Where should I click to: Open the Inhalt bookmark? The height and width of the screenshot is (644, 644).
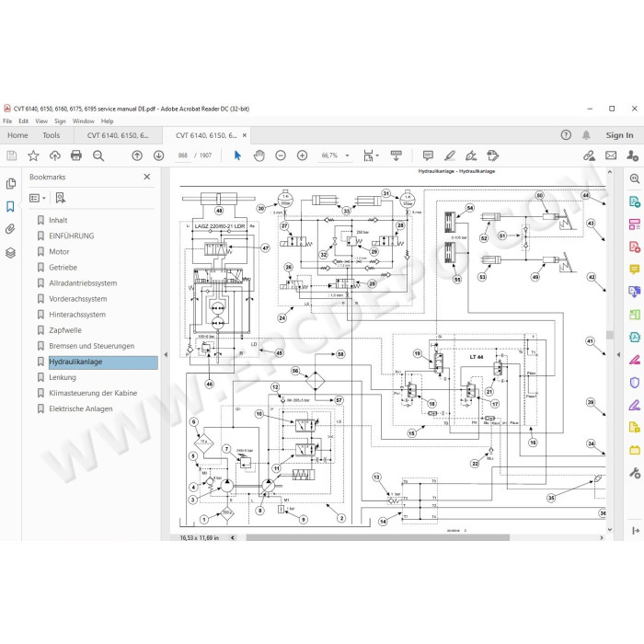tap(58, 220)
